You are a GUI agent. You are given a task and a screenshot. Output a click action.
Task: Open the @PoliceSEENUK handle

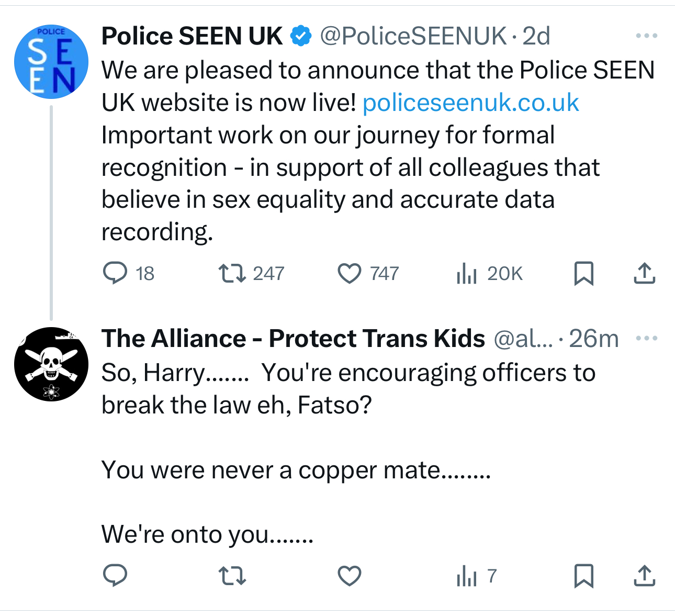(x=413, y=36)
